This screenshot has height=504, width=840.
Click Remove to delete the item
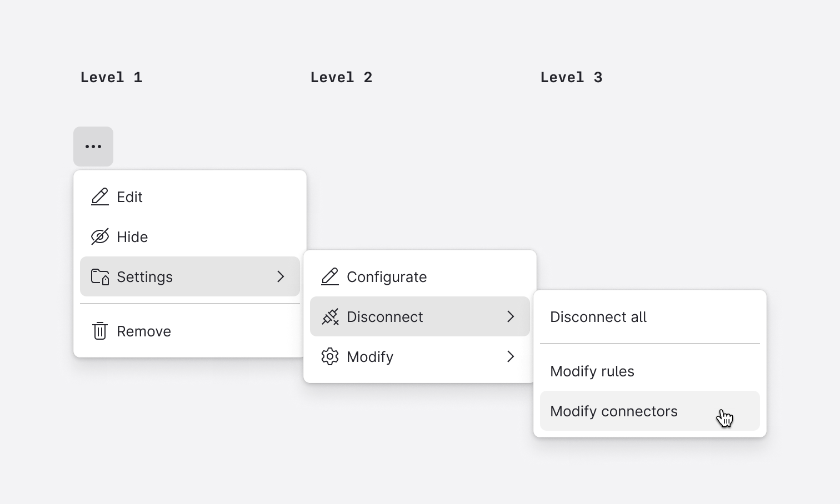tap(143, 331)
